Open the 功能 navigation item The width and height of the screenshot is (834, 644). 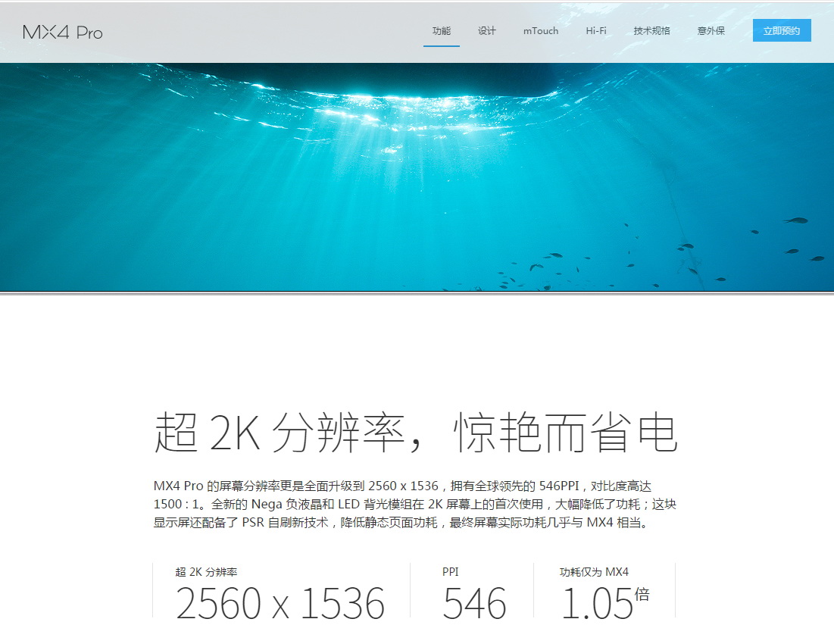tap(440, 31)
